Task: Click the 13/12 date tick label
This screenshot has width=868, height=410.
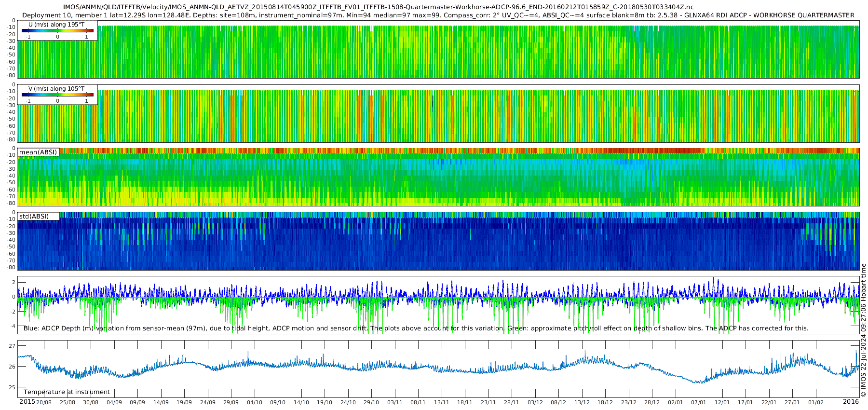Action: click(582, 402)
